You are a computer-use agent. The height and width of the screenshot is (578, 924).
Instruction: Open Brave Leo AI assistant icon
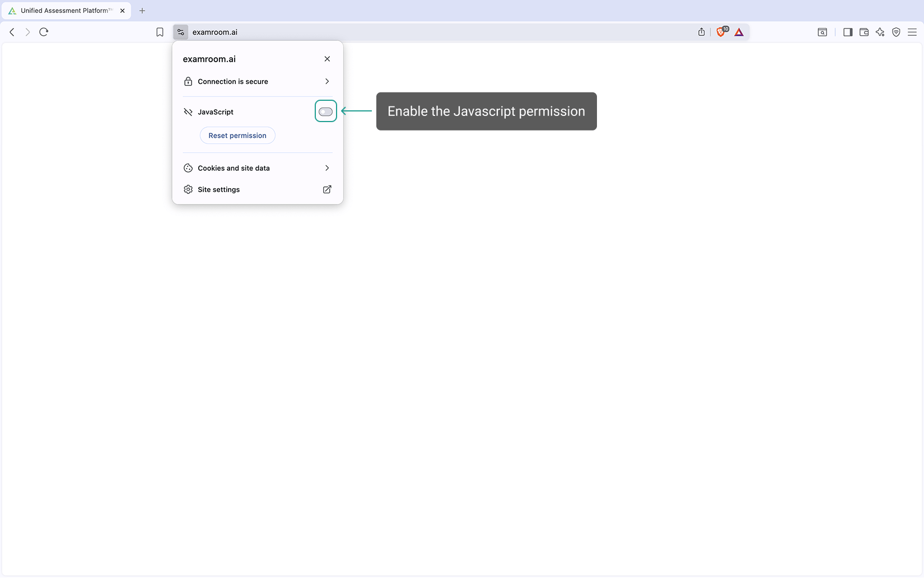pyautogui.click(x=880, y=32)
